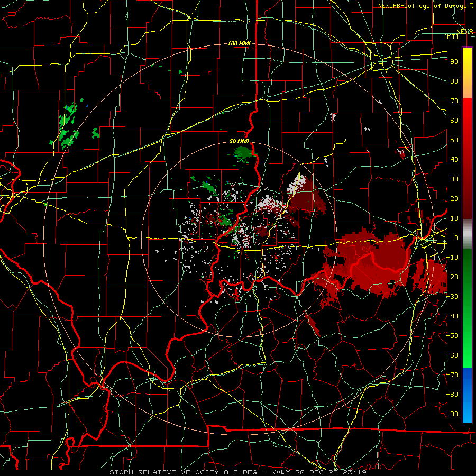
Task: Click the "100 NMI" range ring label
Action: [239, 44]
